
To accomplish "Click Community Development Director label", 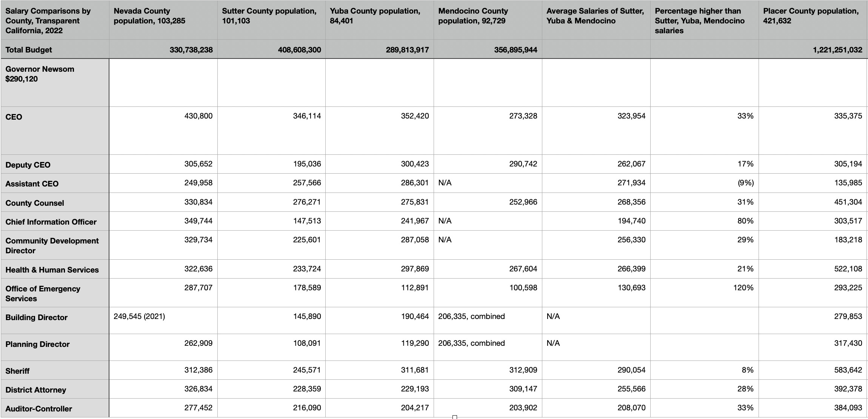I will [52, 246].
